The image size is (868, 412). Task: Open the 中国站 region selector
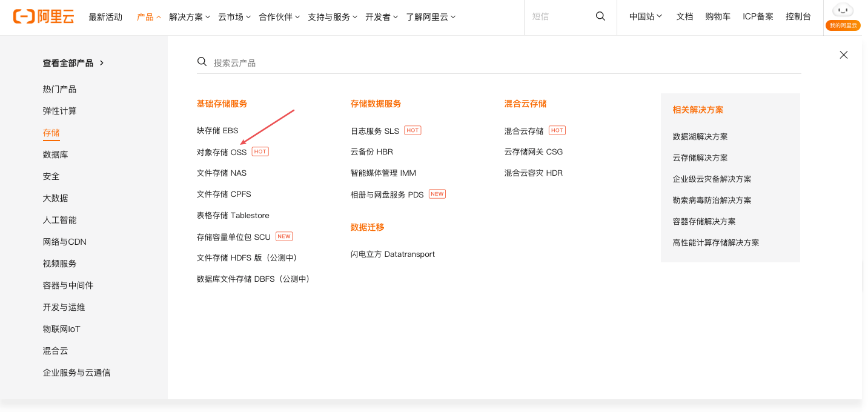644,16
